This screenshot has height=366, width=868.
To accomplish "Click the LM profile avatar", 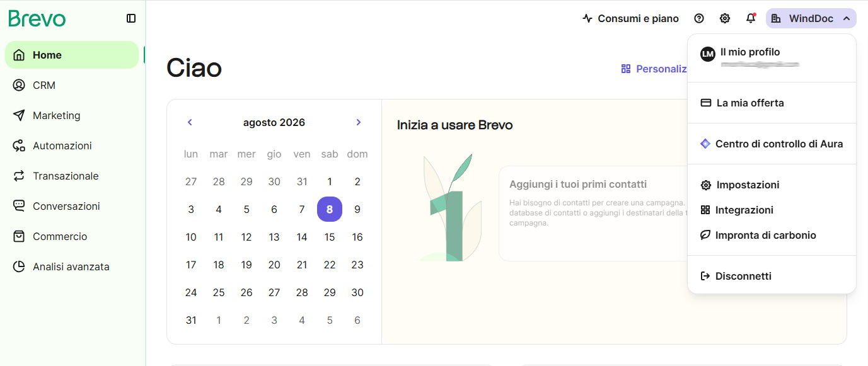I will click(708, 54).
